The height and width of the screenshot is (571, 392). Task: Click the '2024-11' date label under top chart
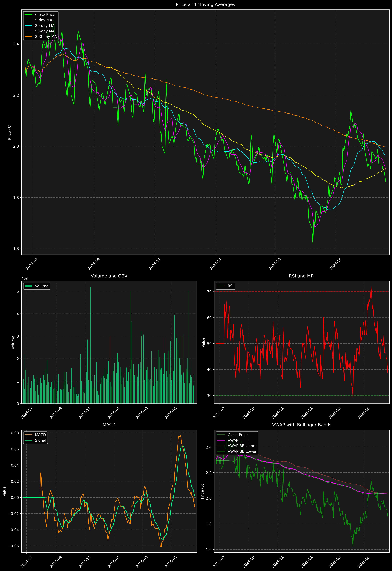[x=155, y=264]
